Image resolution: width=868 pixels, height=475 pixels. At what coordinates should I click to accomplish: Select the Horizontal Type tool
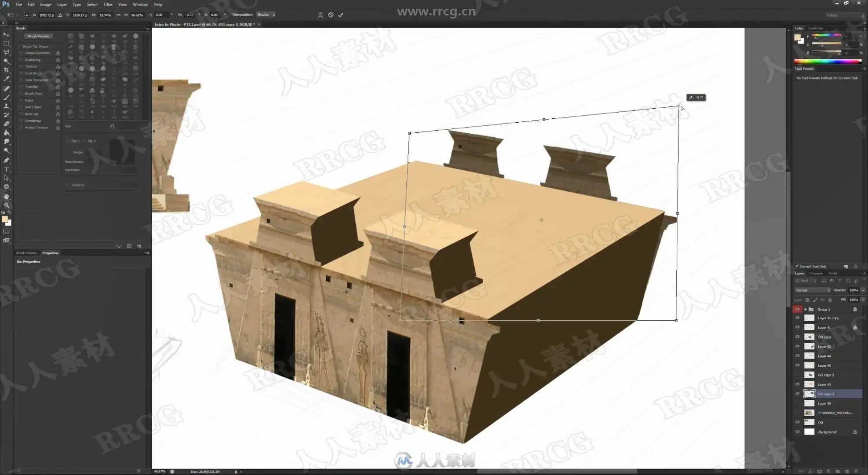(6, 169)
